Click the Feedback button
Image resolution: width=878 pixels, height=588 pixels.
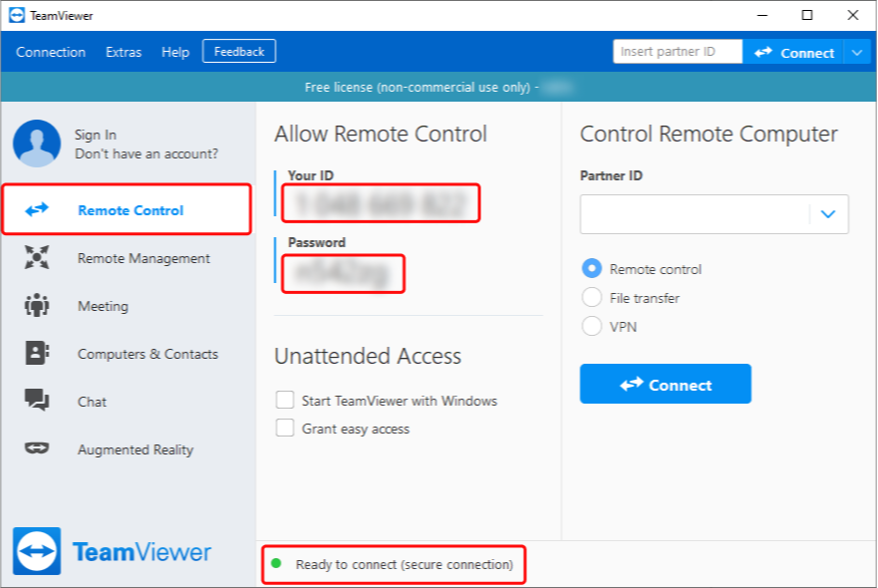[x=238, y=50]
